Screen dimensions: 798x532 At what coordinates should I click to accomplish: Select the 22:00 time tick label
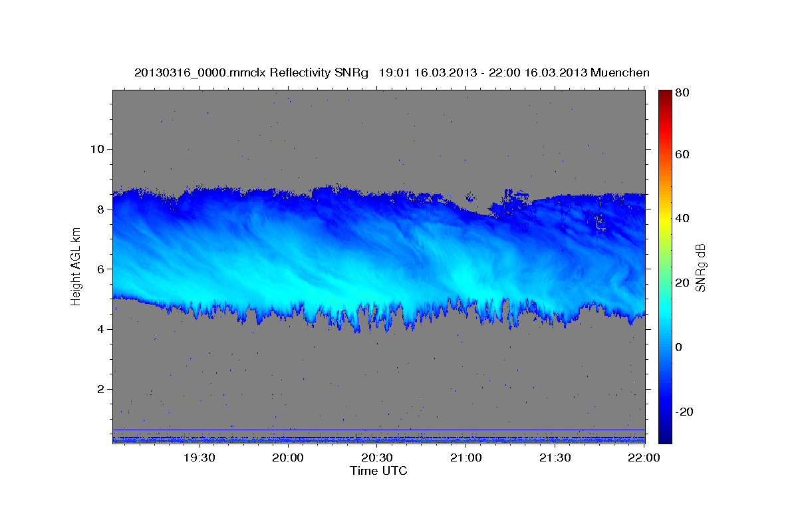click(644, 458)
